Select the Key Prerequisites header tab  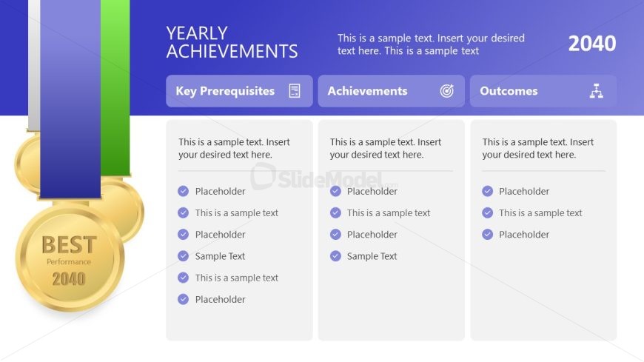coord(225,91)
